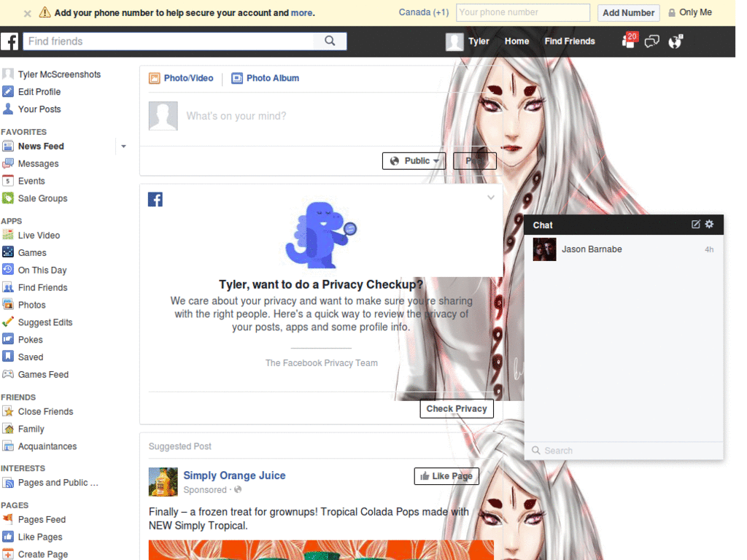Screen dimensions: 747x560
Task: Open the Canada (+1) country code selector
Action: (424, 12)
